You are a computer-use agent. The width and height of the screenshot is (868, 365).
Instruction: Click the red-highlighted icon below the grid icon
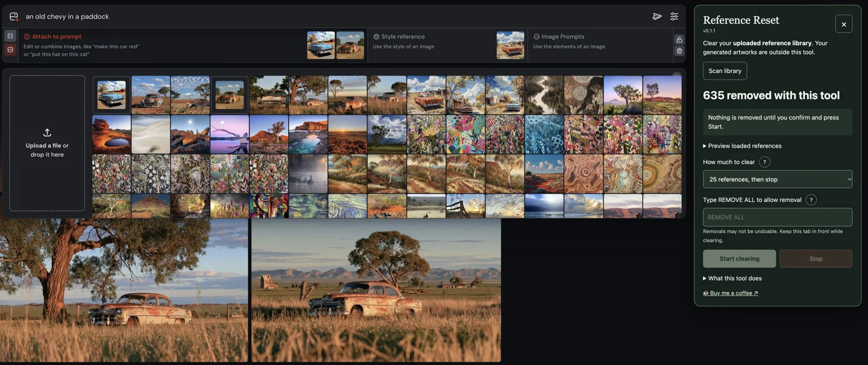(x=10, y=49)
